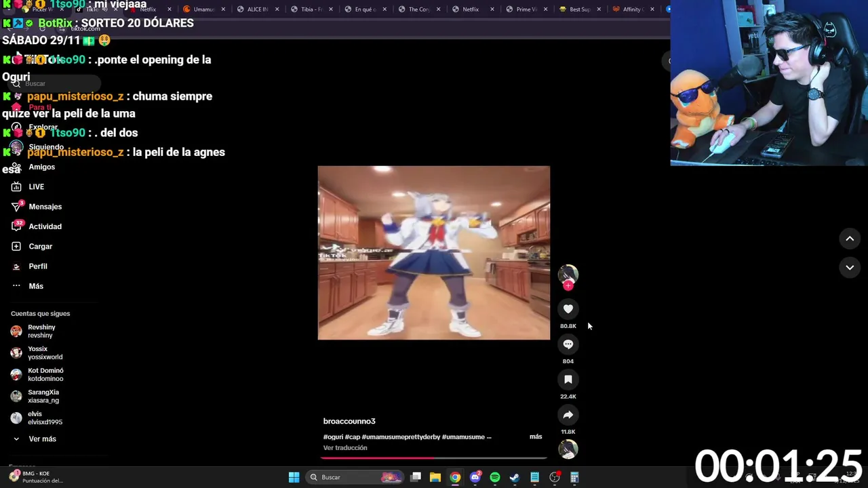Save the video with the bookmark icon
Screen dimensions: 868x488
point(568,380)
